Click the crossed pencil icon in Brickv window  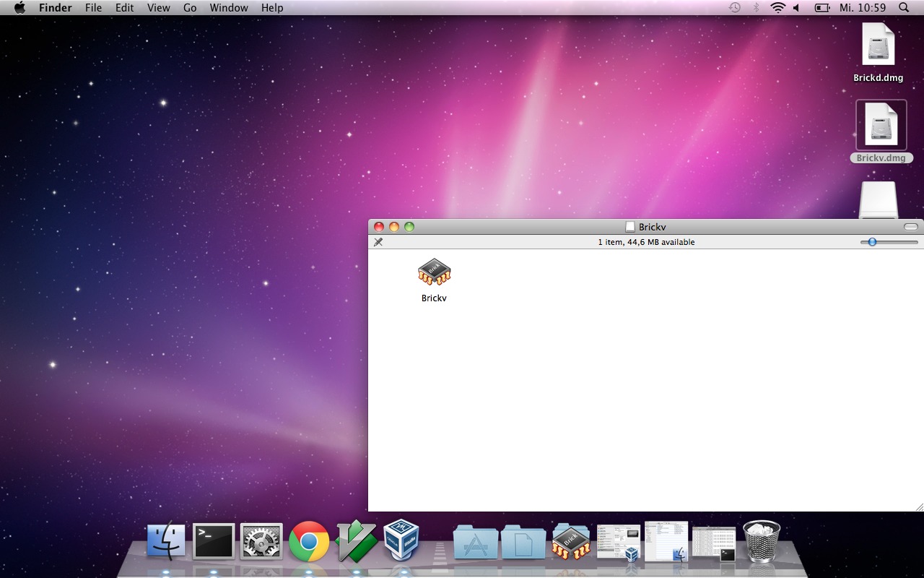pos(378,242)
